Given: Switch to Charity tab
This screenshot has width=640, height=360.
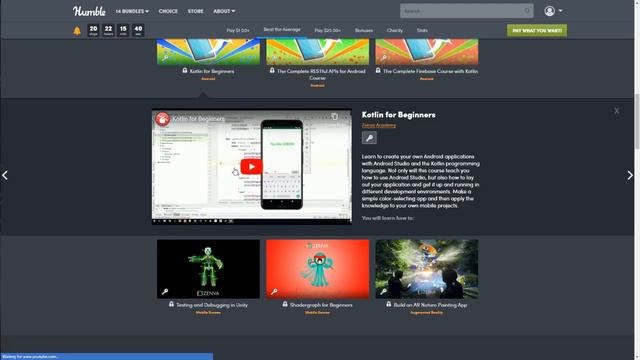Looking at the screenshot, I should [395, 30].
